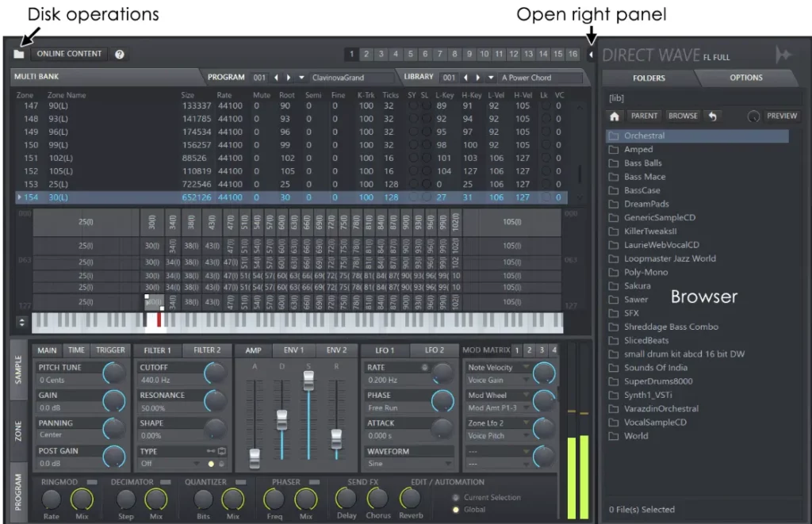Switch to the OPTIONS tab
Viewport: 812px width, 524px height.
coord(749,78)
